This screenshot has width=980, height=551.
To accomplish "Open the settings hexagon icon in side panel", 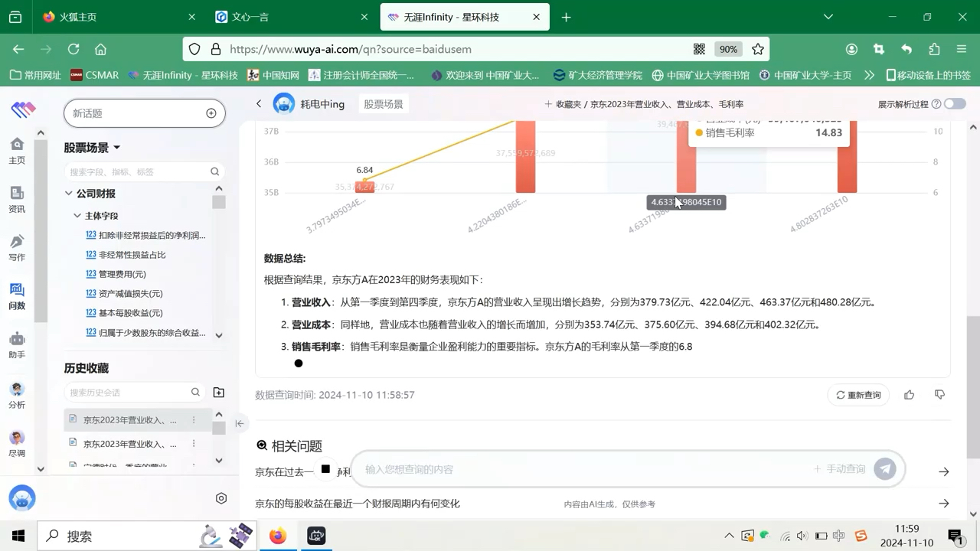I will click(x=221, y=498).
